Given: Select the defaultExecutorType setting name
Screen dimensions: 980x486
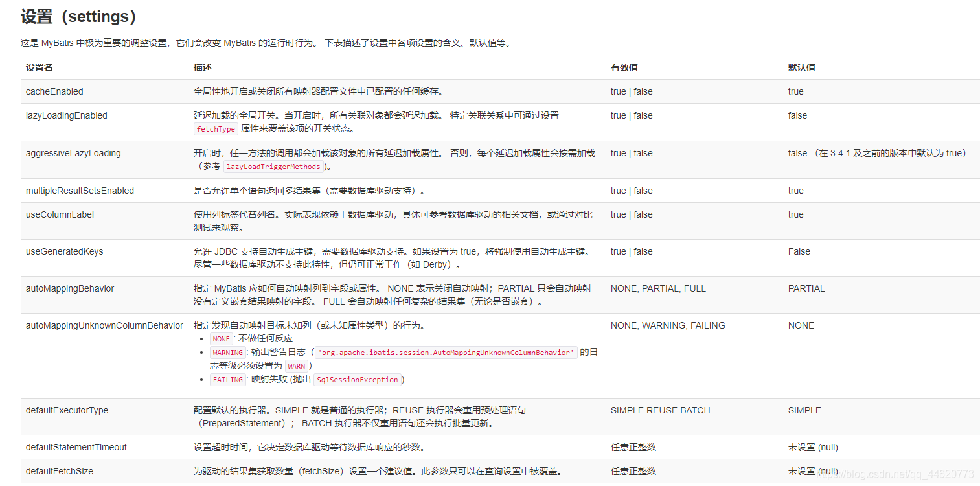Looking at the screenshot, I should (67, 410).
